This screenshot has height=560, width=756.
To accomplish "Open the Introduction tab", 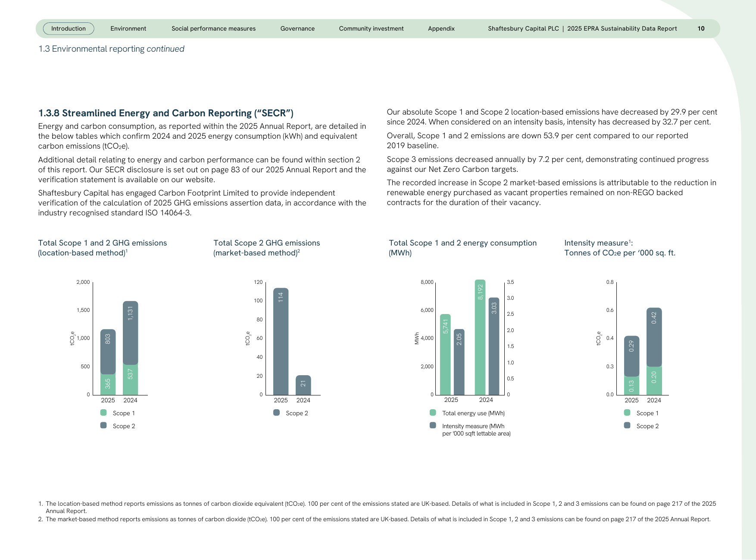I will pos(69,28).
